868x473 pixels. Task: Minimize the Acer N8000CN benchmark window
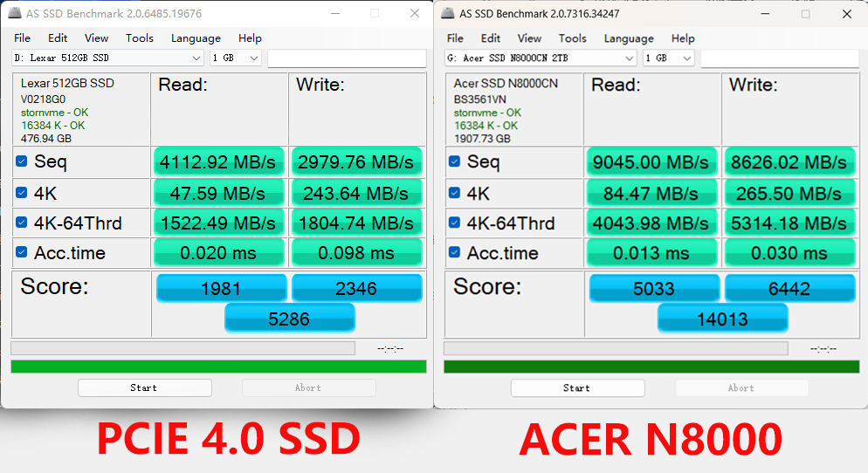766,13
